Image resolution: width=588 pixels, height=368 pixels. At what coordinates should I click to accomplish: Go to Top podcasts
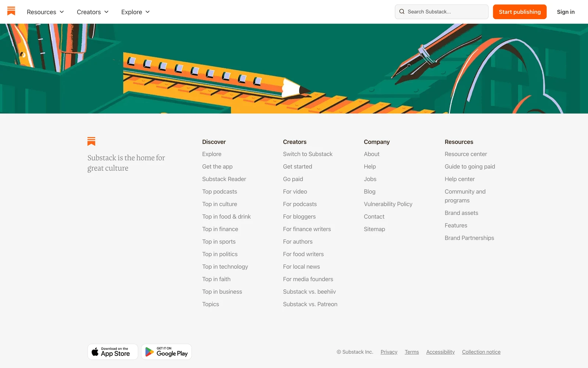pos(219,192)
